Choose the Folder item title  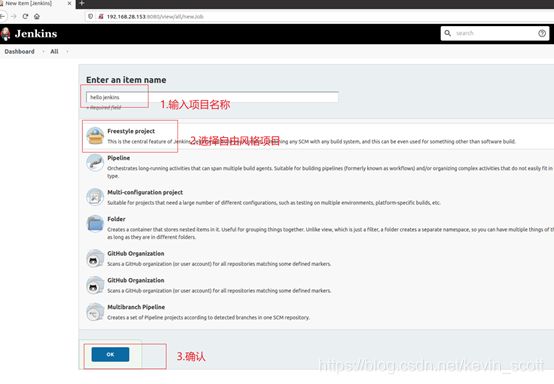[116, 219]
